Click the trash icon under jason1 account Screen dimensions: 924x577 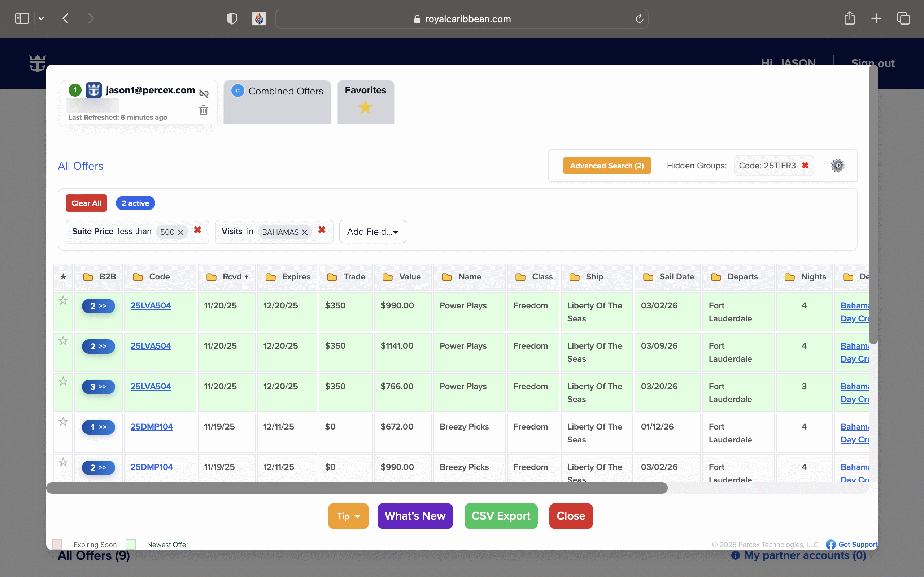(204, 110)
